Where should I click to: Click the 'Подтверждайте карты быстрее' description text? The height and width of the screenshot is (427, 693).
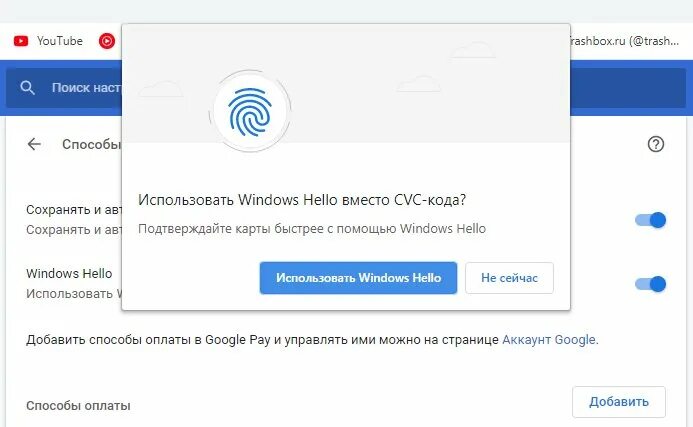click(x=312, y=229)
